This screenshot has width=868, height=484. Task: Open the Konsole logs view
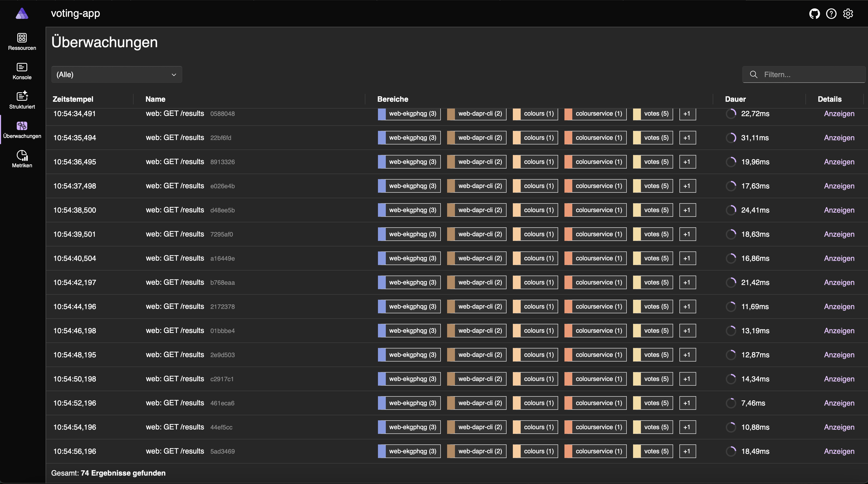coord(22,71)
